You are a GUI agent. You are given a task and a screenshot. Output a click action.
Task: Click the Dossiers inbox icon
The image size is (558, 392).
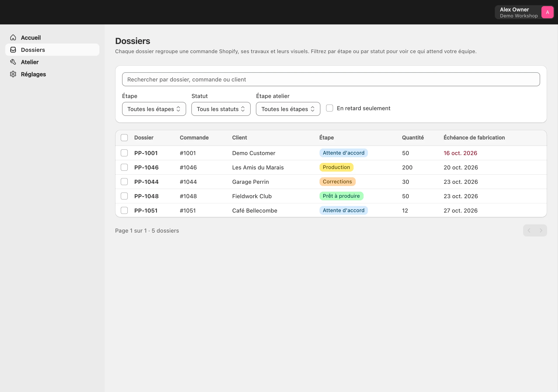(13, 50)
